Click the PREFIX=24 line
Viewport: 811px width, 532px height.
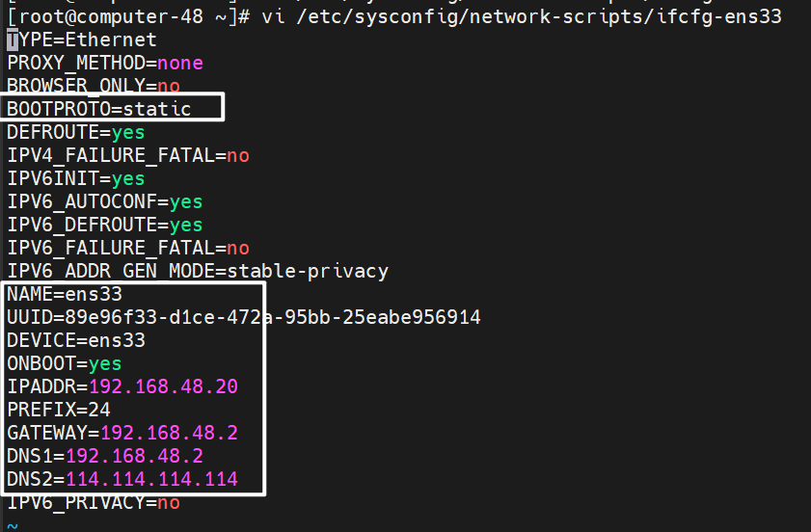[x=59, y=410]
